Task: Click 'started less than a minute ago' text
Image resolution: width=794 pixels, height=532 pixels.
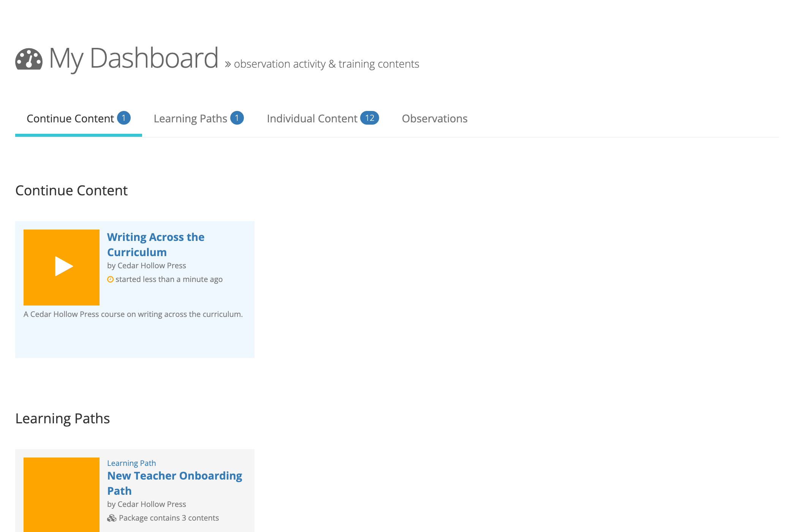Action: click(169, 279)
